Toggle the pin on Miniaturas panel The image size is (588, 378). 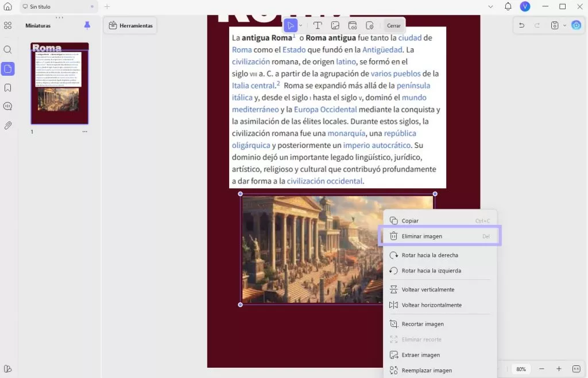[x=87, y=25]
